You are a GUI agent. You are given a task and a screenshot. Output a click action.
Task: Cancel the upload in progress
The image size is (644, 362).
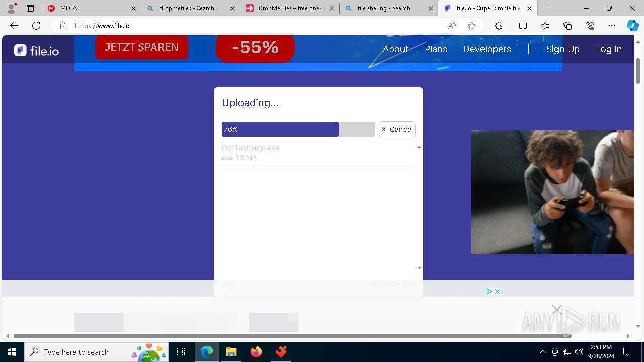[397, 129]
